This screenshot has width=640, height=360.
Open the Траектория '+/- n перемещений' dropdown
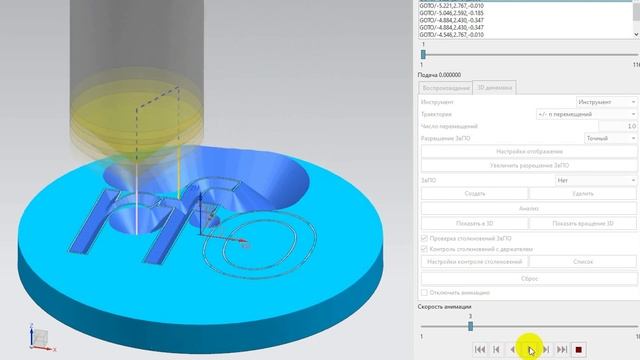[587, 114]
